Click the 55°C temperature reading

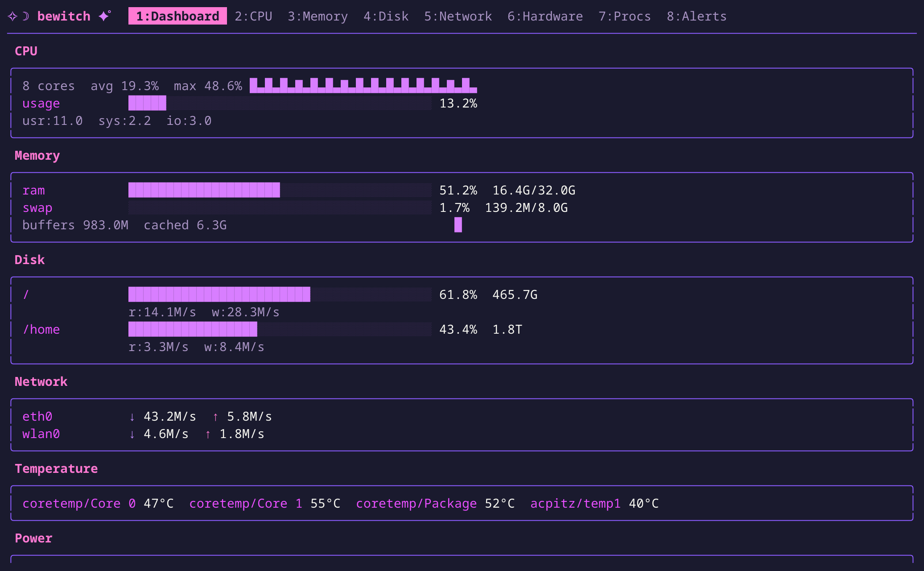(325, 503)
